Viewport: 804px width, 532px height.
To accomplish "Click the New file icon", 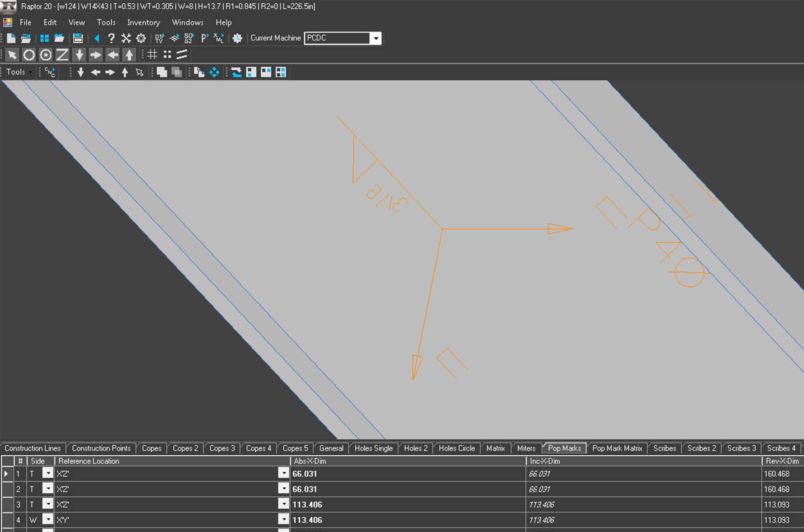I will click(x=11, y=38).
